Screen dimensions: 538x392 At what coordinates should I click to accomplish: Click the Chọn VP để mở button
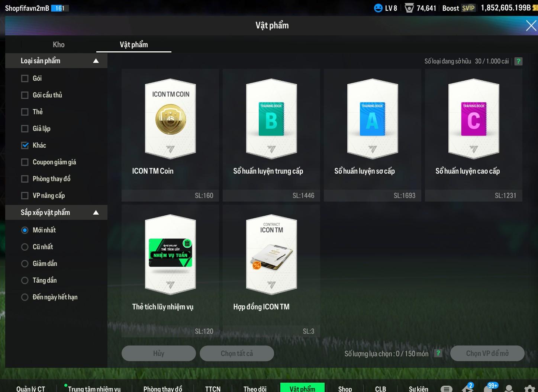(487, 353)
